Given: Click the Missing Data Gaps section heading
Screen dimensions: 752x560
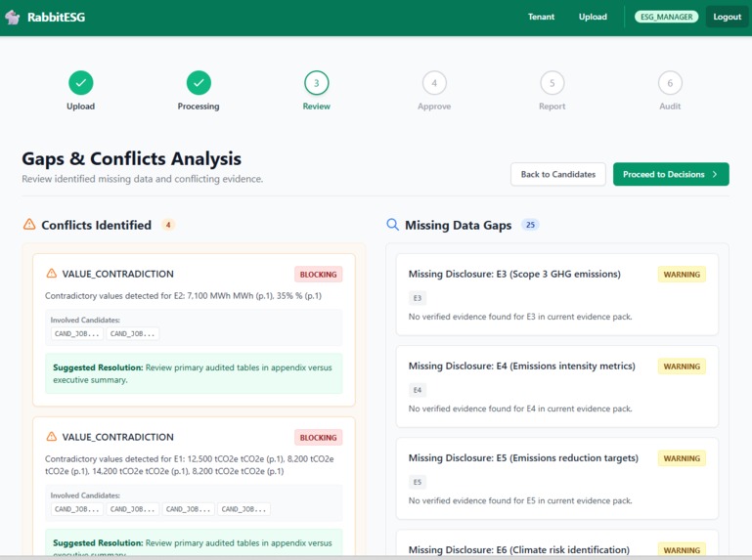Looking at the screenshot, I should [x=458, y=225].
